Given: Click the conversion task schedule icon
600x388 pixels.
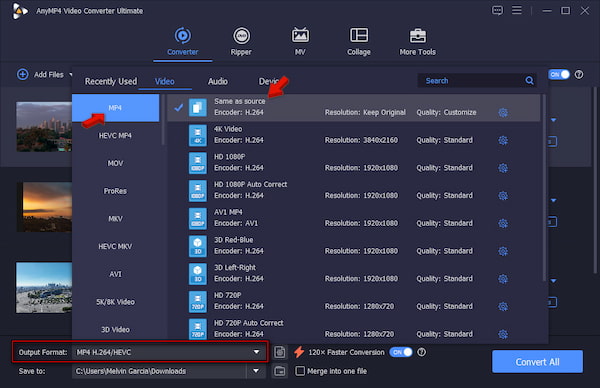Looking at the screenshot, I should [x=280, y=352].
